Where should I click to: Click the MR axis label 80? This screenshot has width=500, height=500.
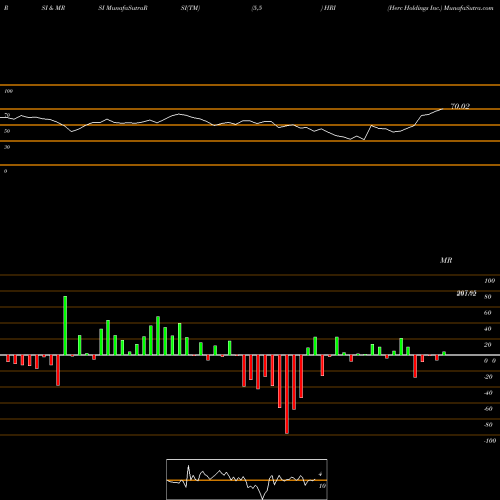(x=488, y=297)
